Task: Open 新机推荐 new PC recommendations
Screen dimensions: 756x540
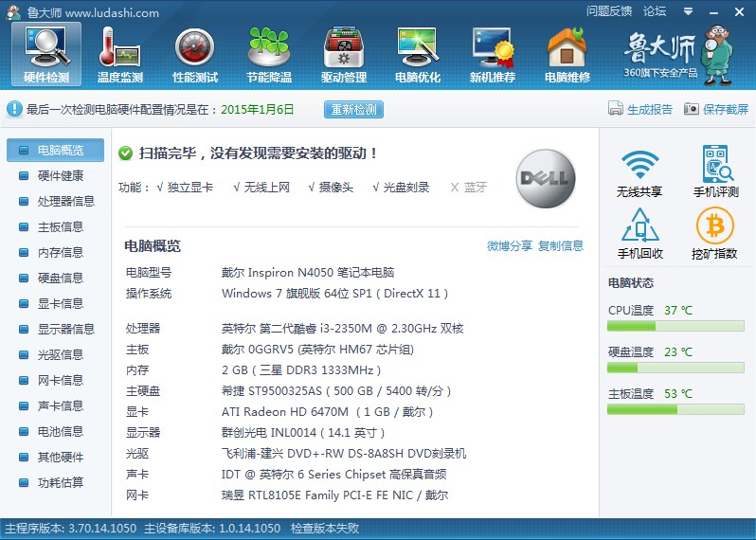Action: click(493, 54)
